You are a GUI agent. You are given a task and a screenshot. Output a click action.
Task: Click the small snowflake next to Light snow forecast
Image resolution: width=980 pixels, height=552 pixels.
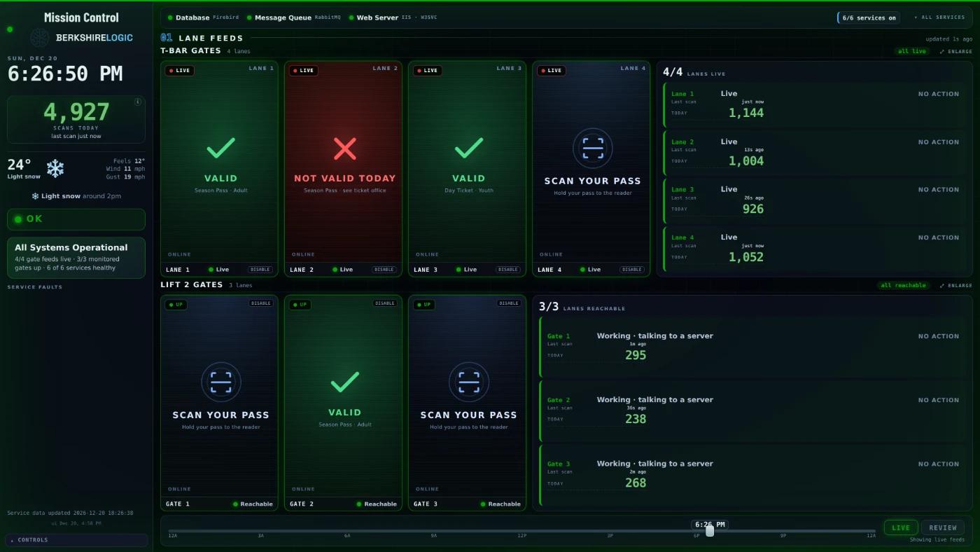pos(35,196)
